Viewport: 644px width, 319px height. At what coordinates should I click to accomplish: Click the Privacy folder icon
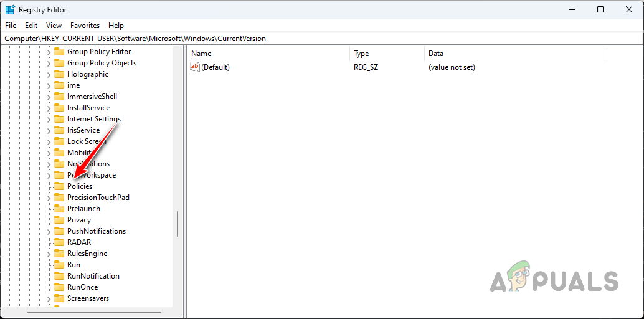(x=60, y=220)
